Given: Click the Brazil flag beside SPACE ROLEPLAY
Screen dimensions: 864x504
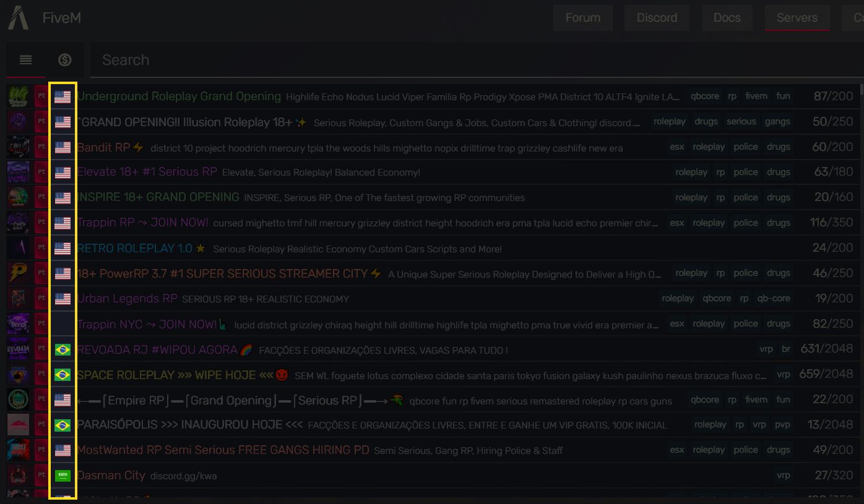Looking at the screenshot, I should pos(63,375).
